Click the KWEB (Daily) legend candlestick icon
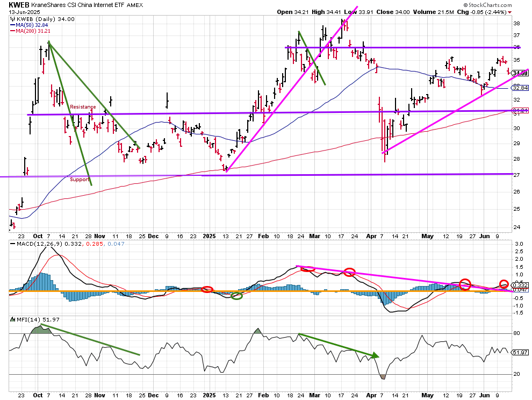This screenshot has height=400, width=532. pyautogui.click(x=13, y=19)
